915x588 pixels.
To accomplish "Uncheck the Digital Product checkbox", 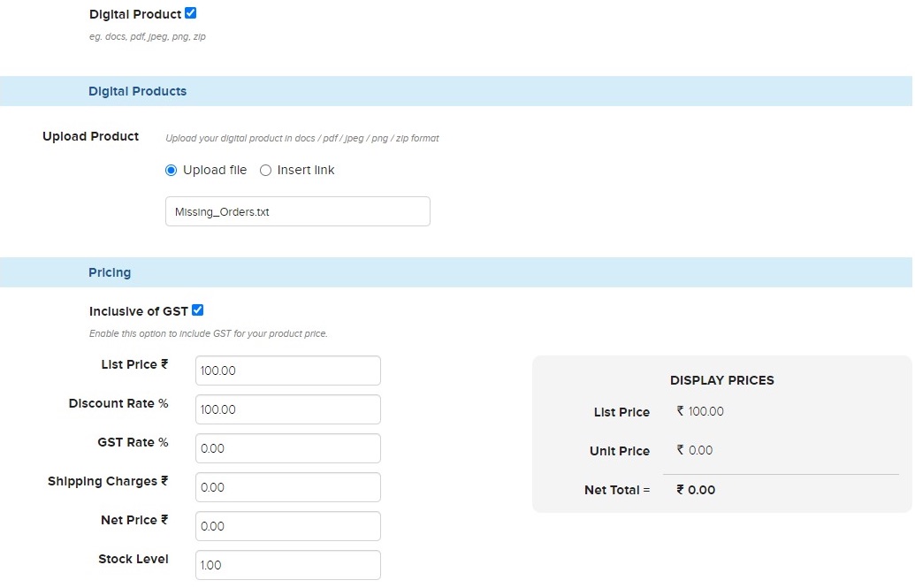I will (x=190, y=13).
